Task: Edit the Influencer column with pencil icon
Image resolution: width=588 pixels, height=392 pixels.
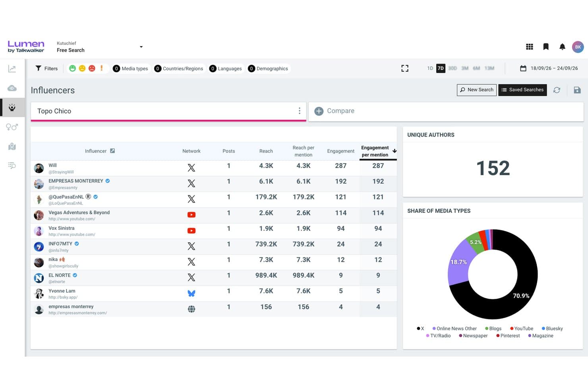Action: pos(112,151)
